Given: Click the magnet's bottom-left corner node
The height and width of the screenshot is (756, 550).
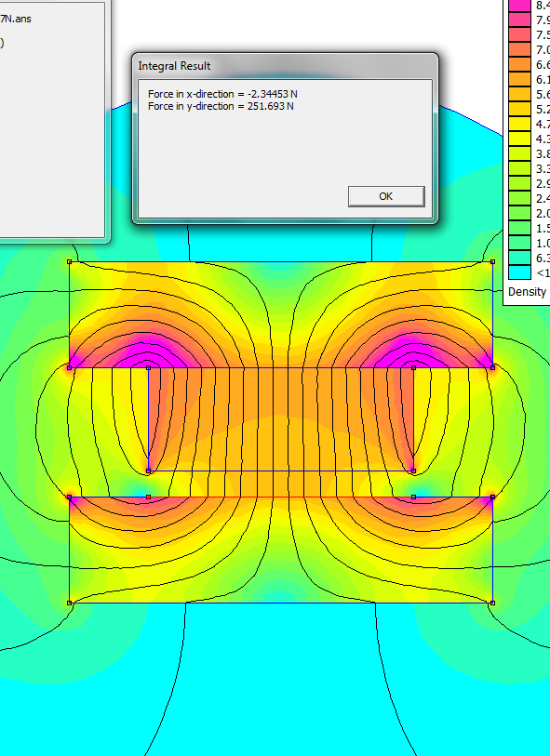Looking at the screenshot, I should [x=149, y=471].
